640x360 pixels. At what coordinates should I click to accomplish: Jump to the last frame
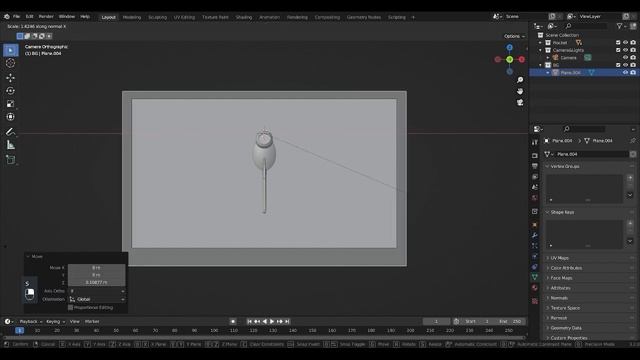coord(287,322)
